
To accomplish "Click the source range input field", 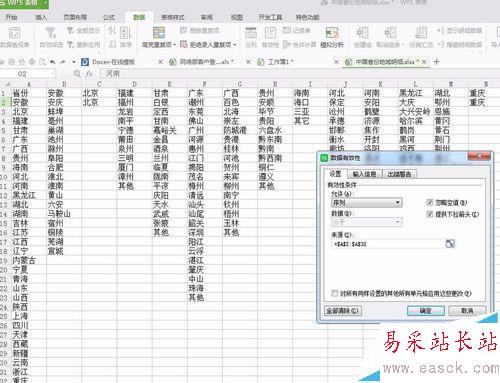I will coord(388,244).
